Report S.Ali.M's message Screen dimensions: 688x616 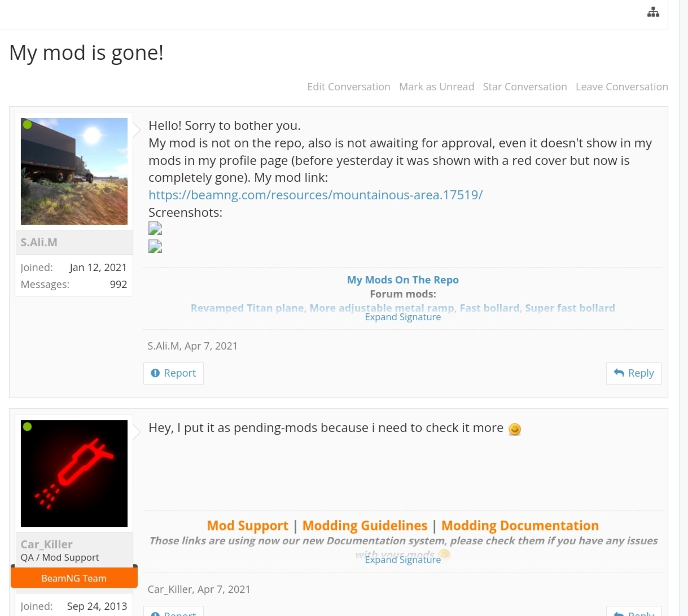(173, 373)
